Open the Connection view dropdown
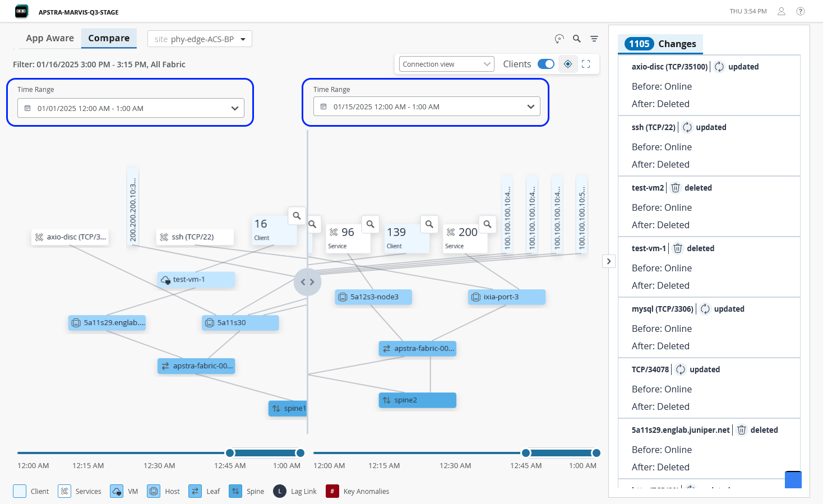Screen dimensions: 823x504 click(x=446, y=64)
